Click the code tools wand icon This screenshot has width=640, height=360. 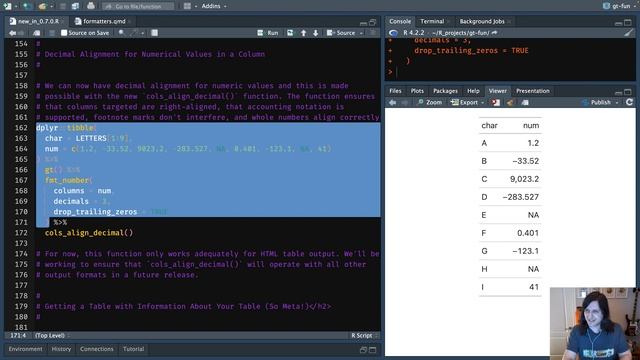pyautogui.click(x=134, y=33)
